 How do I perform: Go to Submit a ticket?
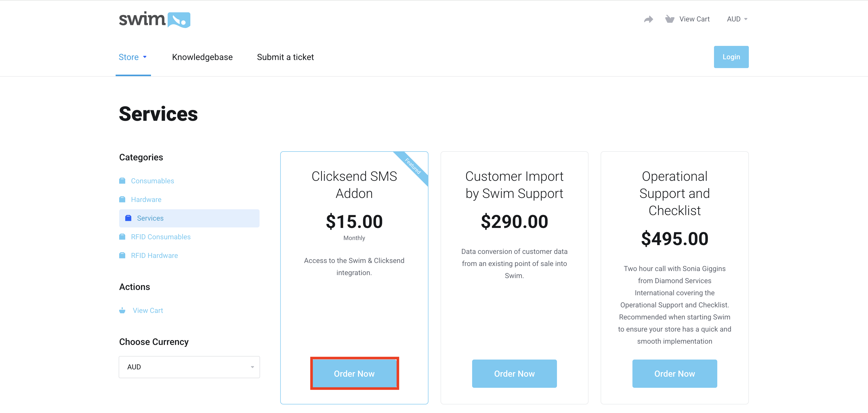tap(285, 57)
